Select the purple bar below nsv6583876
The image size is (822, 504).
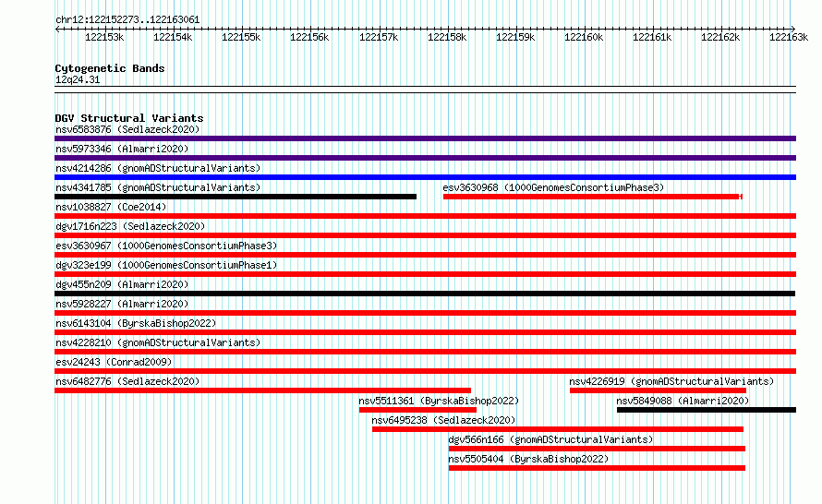tap(425, 138)
